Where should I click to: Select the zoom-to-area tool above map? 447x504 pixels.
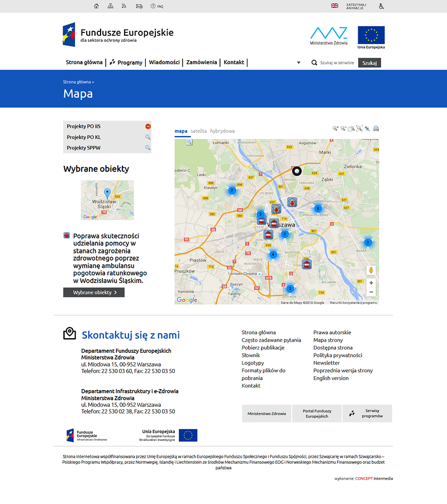point(351,128)
